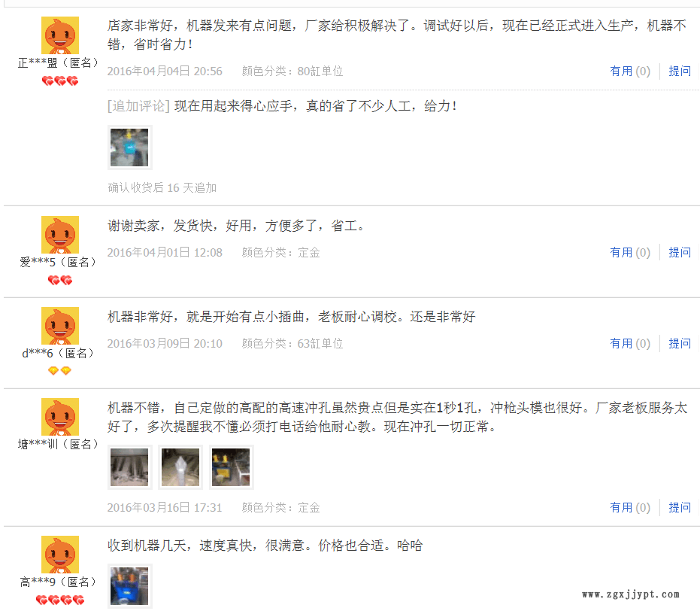
Task: Click red hearts rating under 正***盟
Action: coord(60,81)
